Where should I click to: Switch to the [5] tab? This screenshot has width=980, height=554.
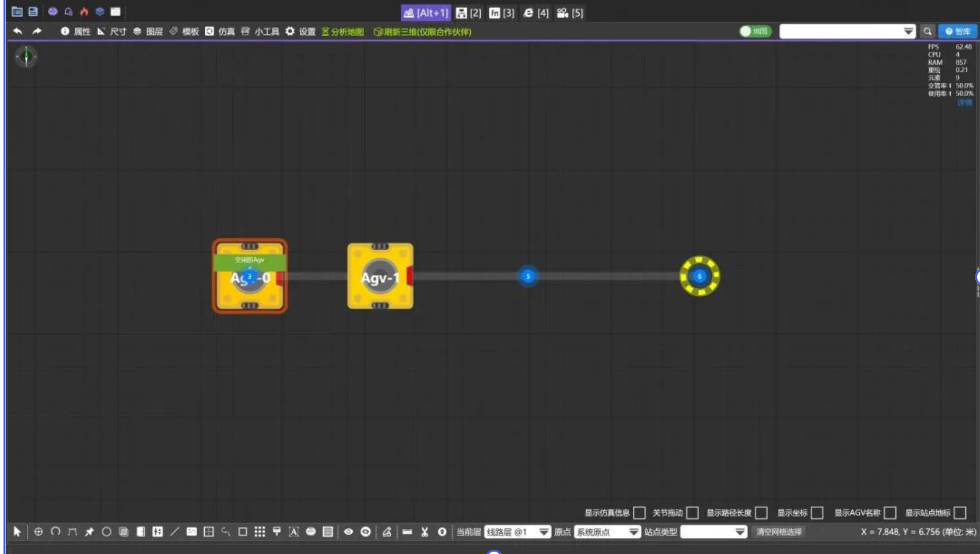570,13
